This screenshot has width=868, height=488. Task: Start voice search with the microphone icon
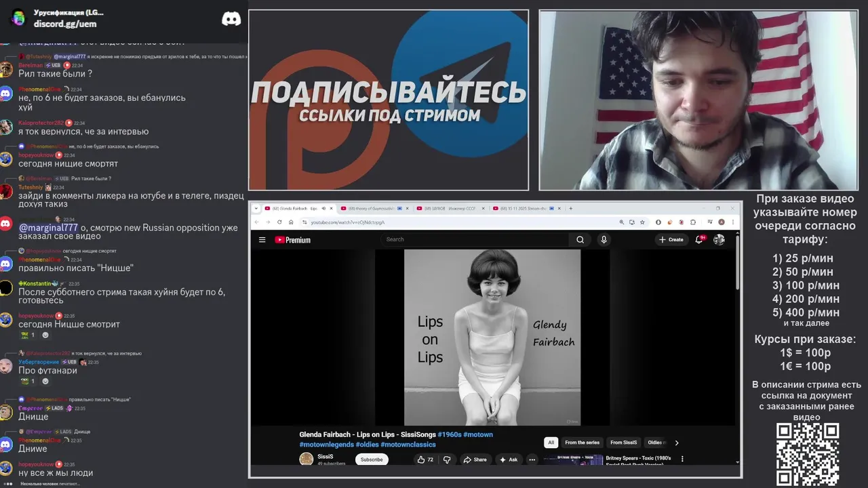tap(604, 239)
